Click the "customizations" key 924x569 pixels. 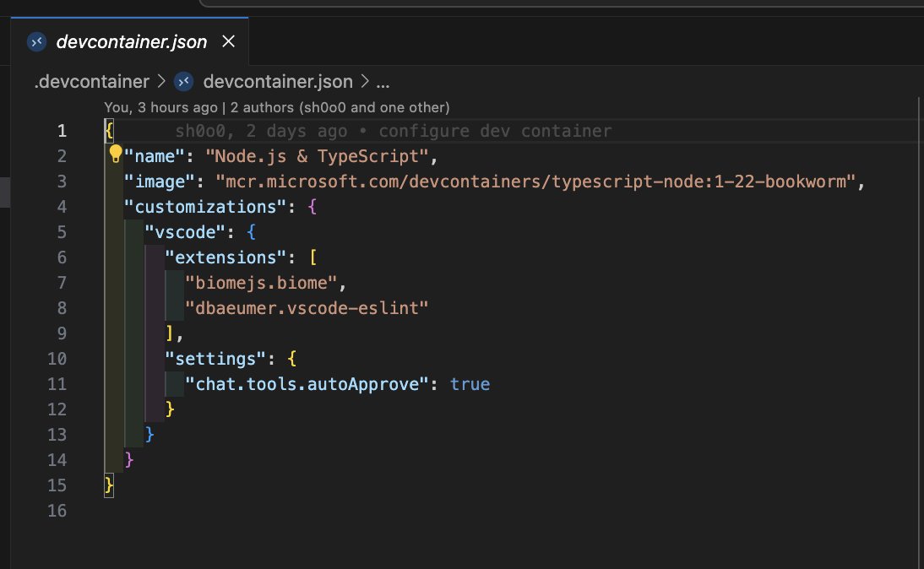[x=205, y=207]
